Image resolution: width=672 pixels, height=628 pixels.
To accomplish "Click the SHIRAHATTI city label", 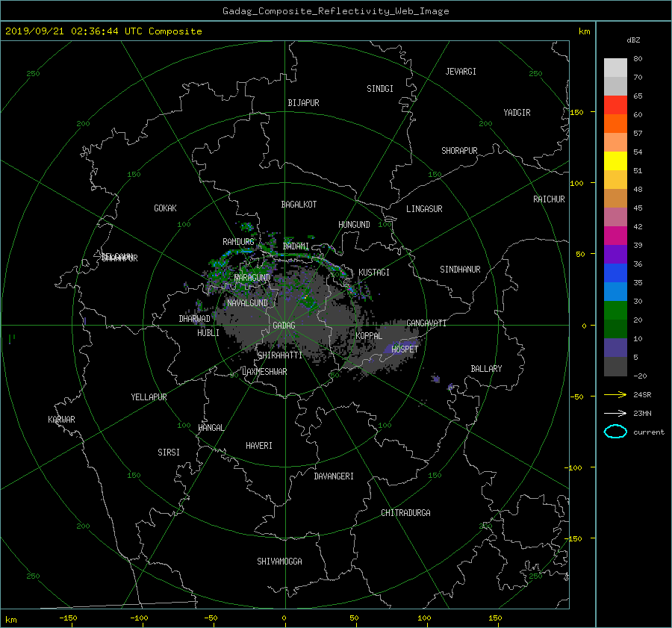I will [x=280, y=355].
